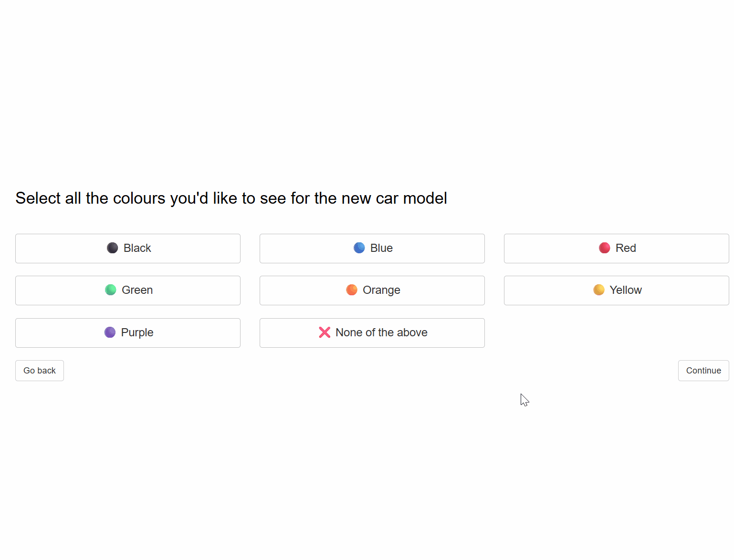Click the yellow circle icon beside Yellow
The width and height of the screenshot is (734, 560).
click(598, 290)
